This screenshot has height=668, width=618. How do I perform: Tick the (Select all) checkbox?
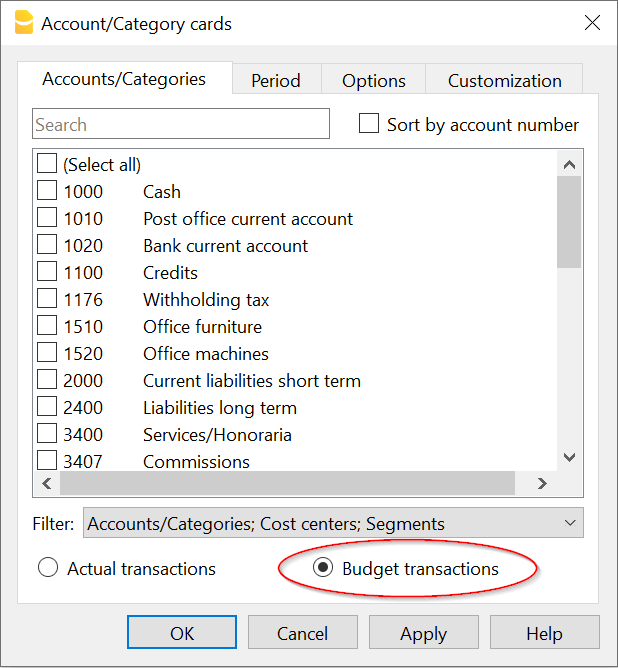coord(47,164)
